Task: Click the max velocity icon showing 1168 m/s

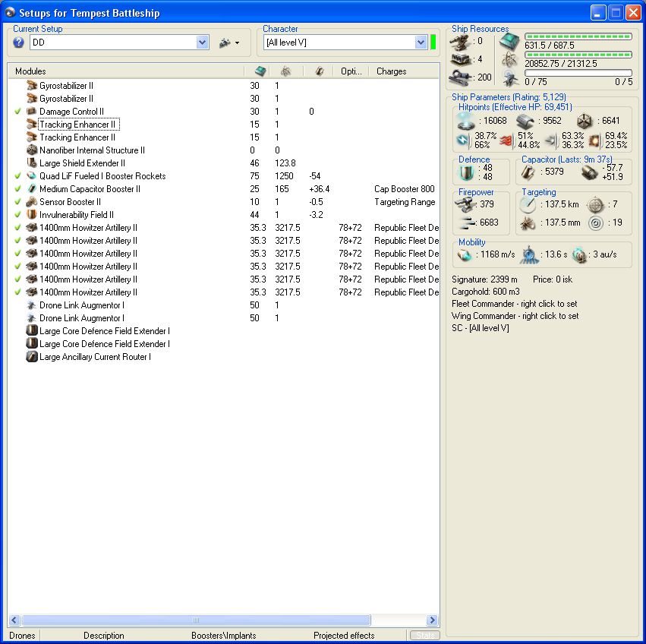Action: click(x=465, y=255)
